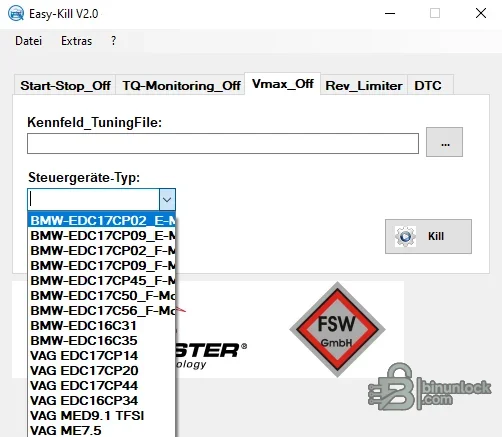
Task: Select VAG EDC17CP14 ECU type
Action: click(102, 356)
